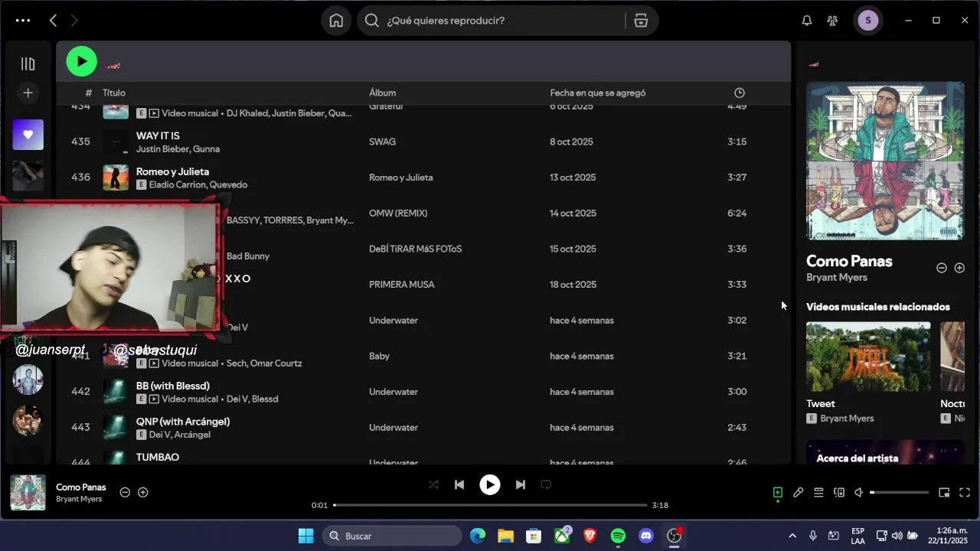980x551 pixels.
Task: Click OMW (REMIX) album link
Action: 398,213
